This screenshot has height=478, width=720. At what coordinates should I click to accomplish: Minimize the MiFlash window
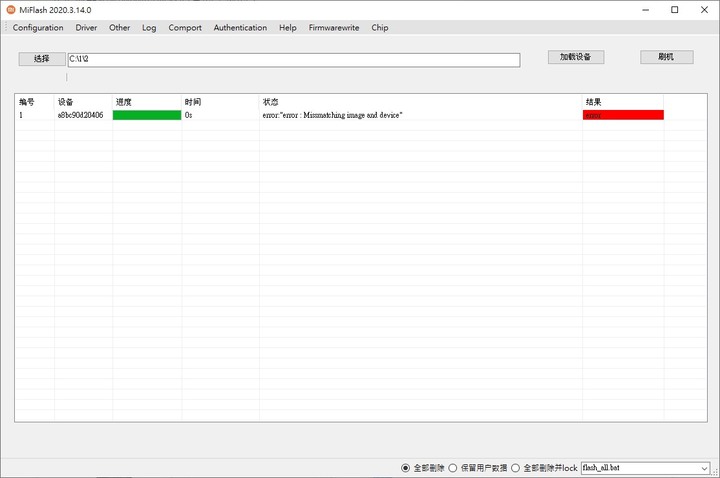pos(646,10)
